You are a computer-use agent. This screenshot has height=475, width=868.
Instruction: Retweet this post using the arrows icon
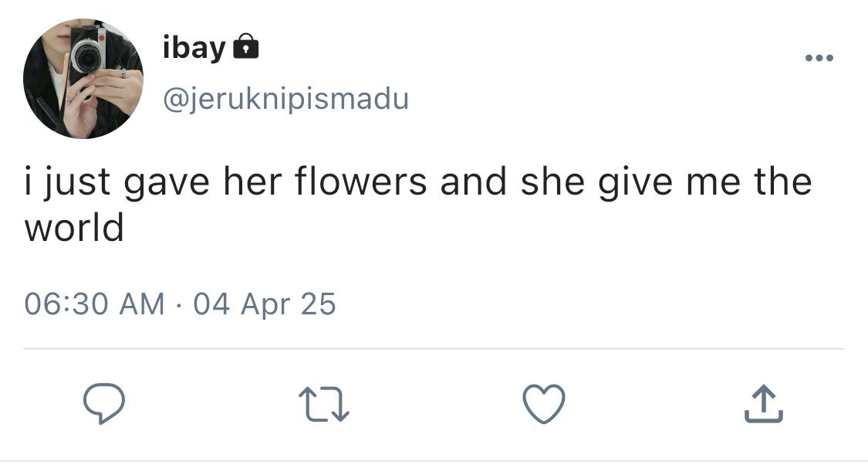[324, 404]
